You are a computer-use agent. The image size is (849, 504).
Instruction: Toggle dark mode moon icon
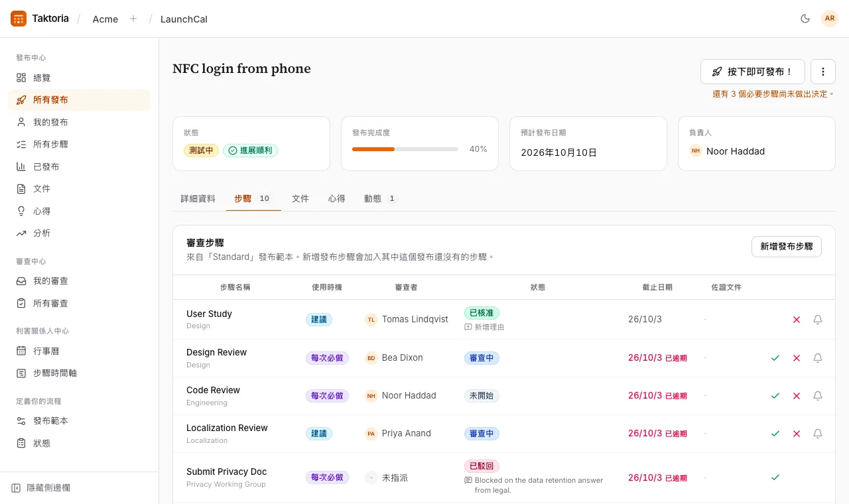805,19
